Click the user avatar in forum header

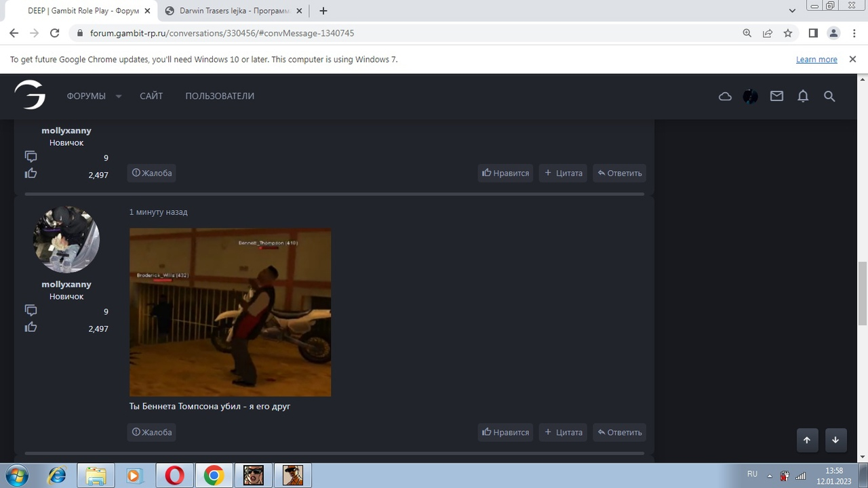(x=750, y=96)
